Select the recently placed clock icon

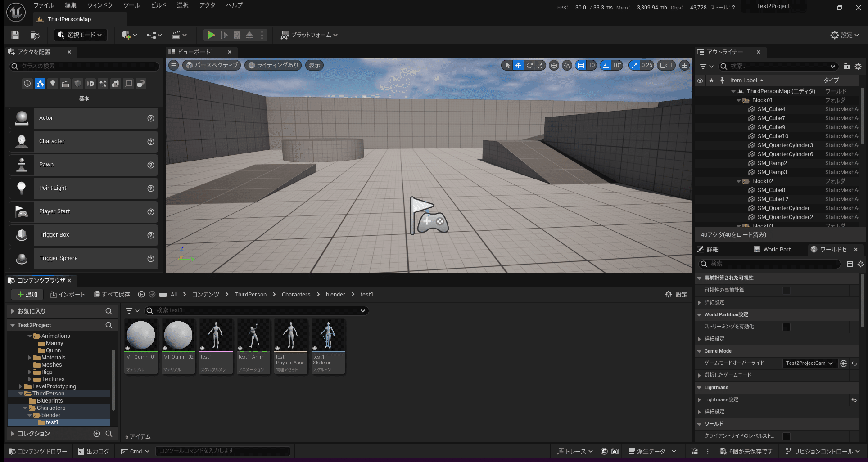pyautogui.click(x=27, y=84)
